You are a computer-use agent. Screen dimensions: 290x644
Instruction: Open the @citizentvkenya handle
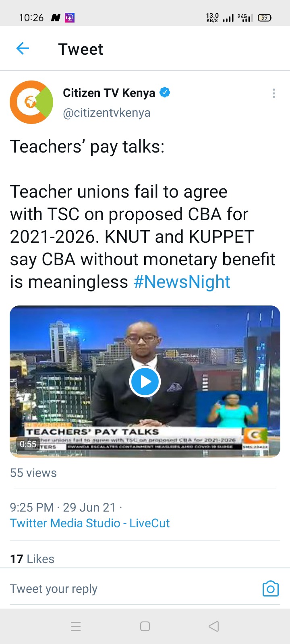(x=107, y=113)
